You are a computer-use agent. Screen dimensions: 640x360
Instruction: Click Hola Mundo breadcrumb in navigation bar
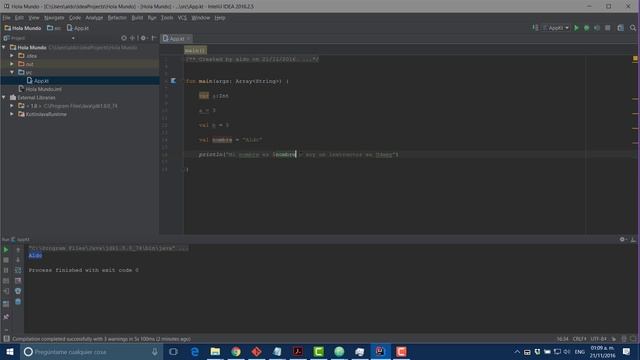tap(23, 28)
